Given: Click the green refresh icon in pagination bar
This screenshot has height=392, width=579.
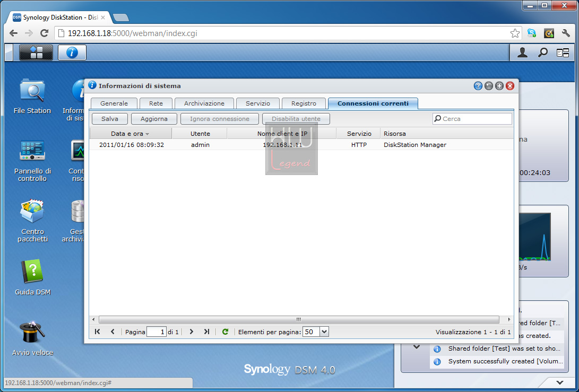Looking at the screenshot, I should 225,332.
